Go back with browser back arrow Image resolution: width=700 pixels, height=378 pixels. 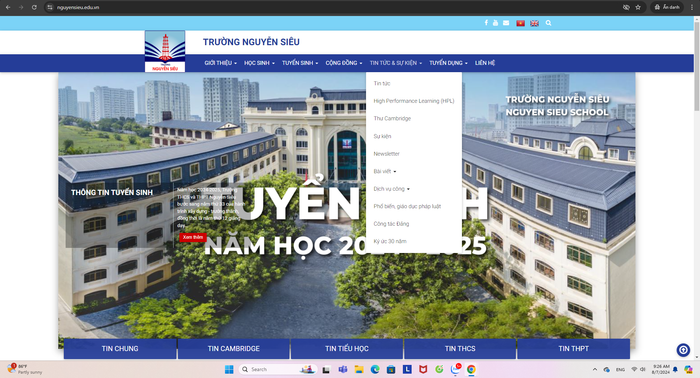[8, 7]
